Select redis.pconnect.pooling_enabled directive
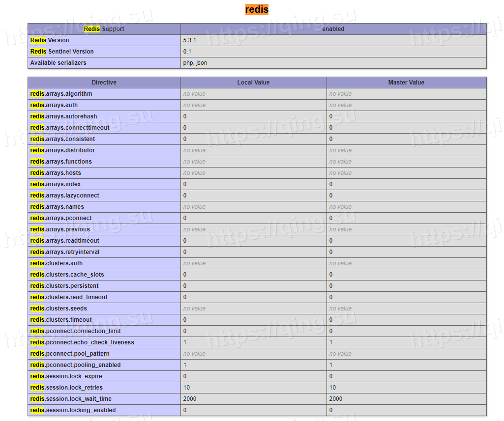504x421 pixels. click(76, 365)
